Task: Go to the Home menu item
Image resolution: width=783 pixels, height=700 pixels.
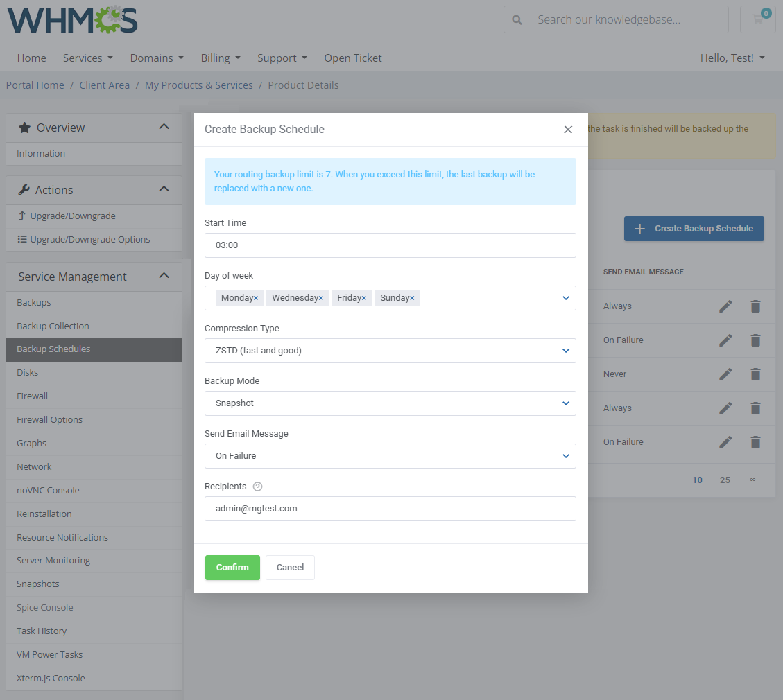Action: pos(31,58)
